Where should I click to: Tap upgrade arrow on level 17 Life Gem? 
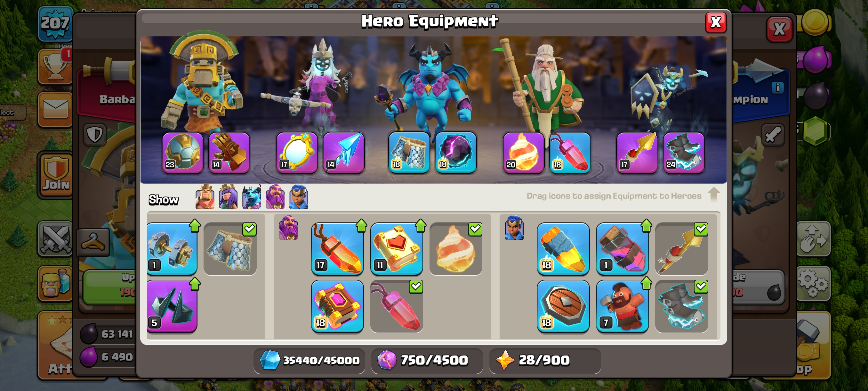(x=361, y=226)
